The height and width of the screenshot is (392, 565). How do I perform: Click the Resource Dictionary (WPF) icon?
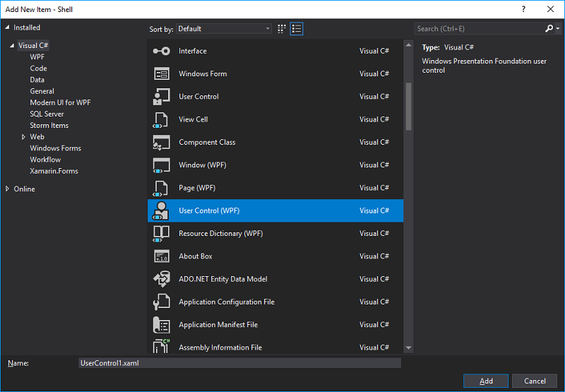coord(161,234)
